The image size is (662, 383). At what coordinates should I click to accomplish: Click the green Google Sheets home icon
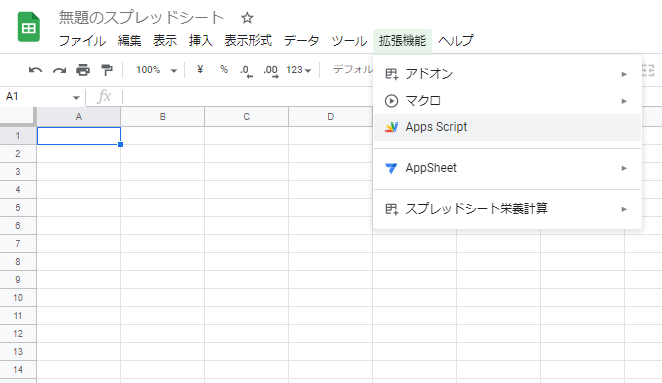point(29,27)
